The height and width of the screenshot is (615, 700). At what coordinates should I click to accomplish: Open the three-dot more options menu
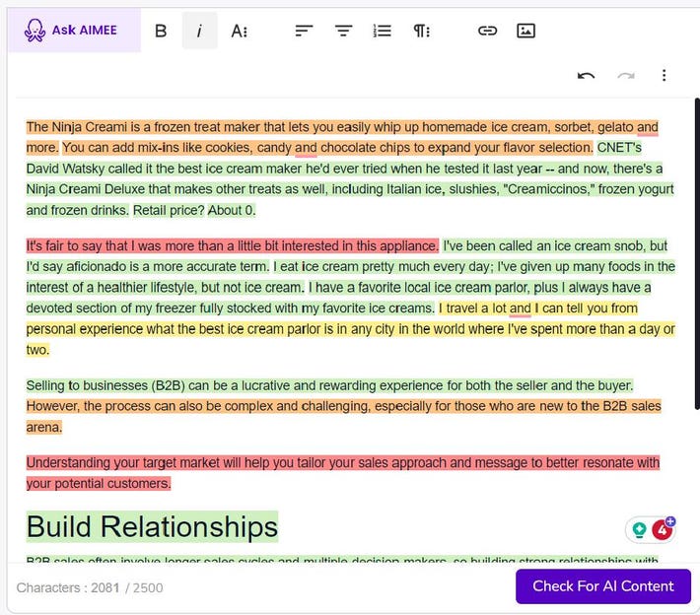pyautogui.click(x=665, y=76)
